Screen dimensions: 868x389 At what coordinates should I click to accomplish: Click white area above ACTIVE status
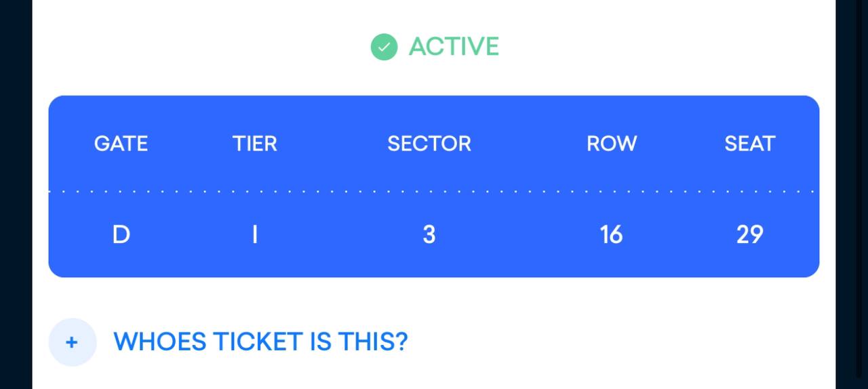pyautogui.click(x=434, y=14)
